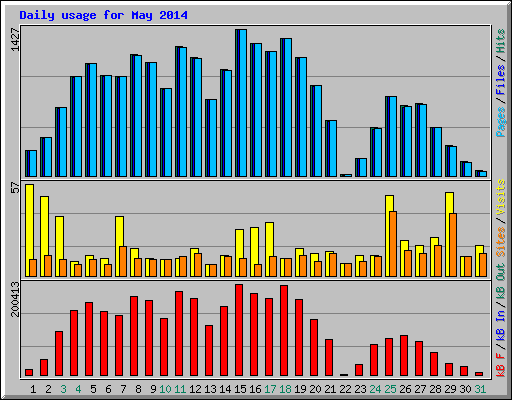Click the red kB bar for day 26
Image resolution: width=512 pixels, height=400 pixels.
point(404,356)
